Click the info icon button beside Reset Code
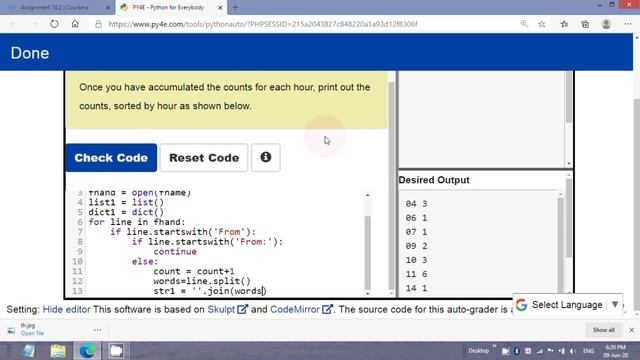This screenshot has width=640, height=360. (266, 158)
